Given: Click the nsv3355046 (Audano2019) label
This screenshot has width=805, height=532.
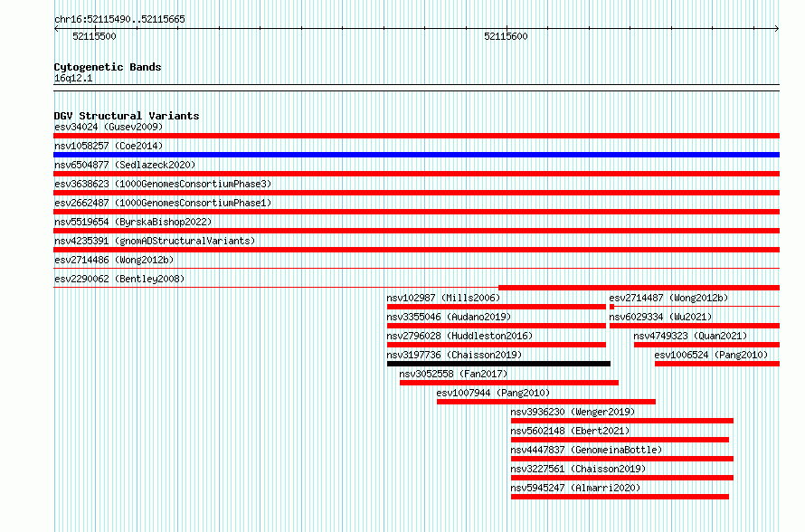Looking at the screenshot, I should point(449,317).
